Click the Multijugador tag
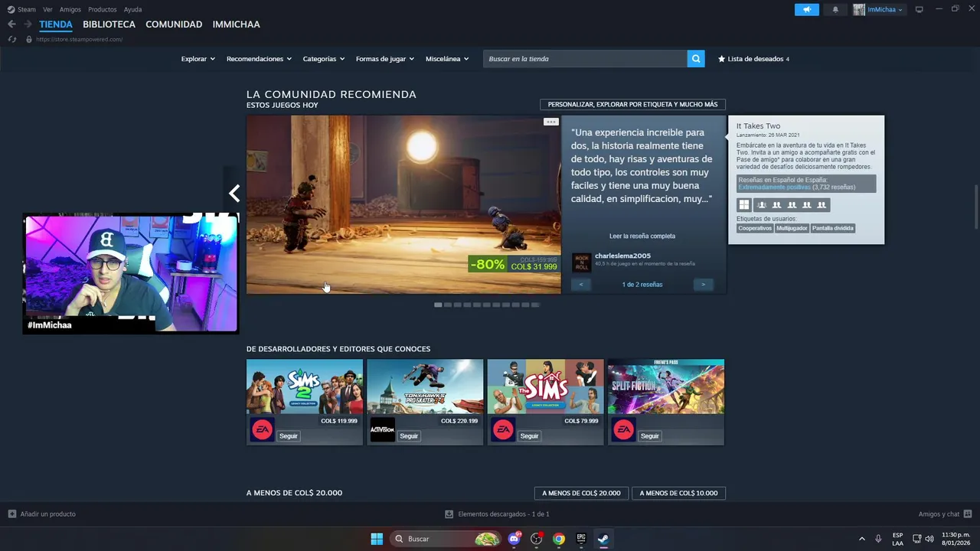This screenshot has height=551, width=980. 792,228
